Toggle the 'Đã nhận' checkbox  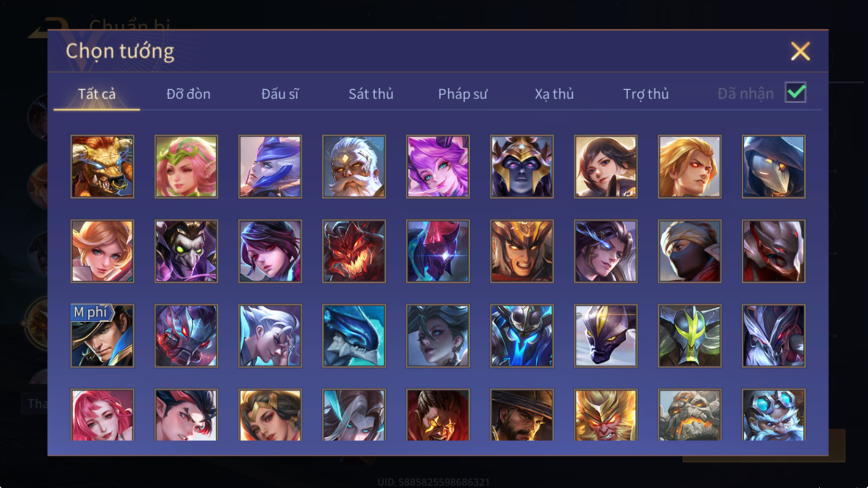click(x=795, y=92)
